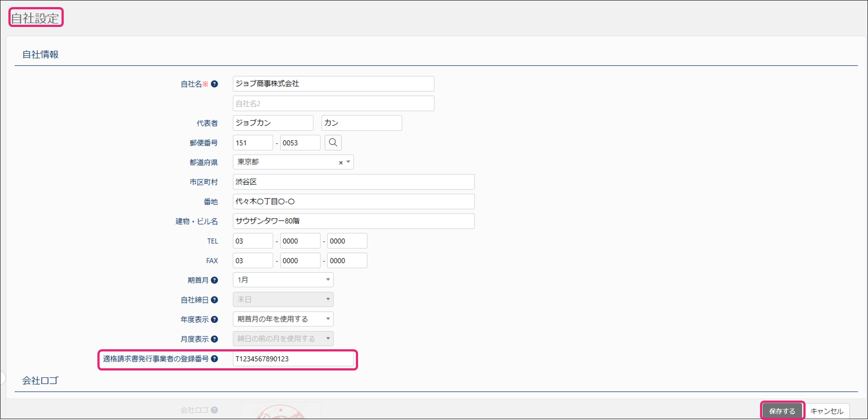Show help for 月度表示
The image size is (868, 420).
click(214, 339)
